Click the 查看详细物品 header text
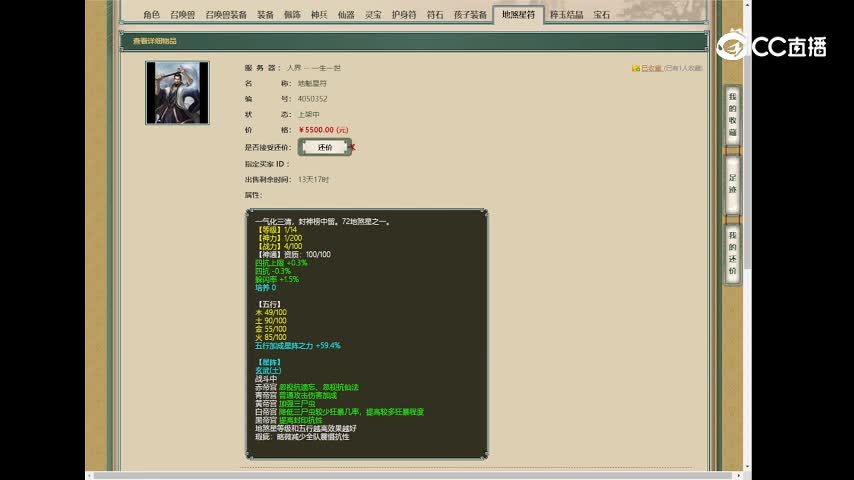The width and height of the screenshot is (854, 480). (155, 41)
